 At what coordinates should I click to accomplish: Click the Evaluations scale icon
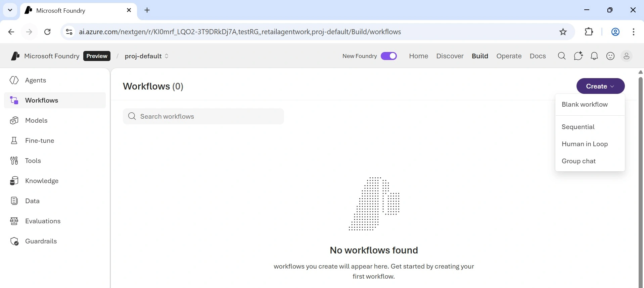14,221
